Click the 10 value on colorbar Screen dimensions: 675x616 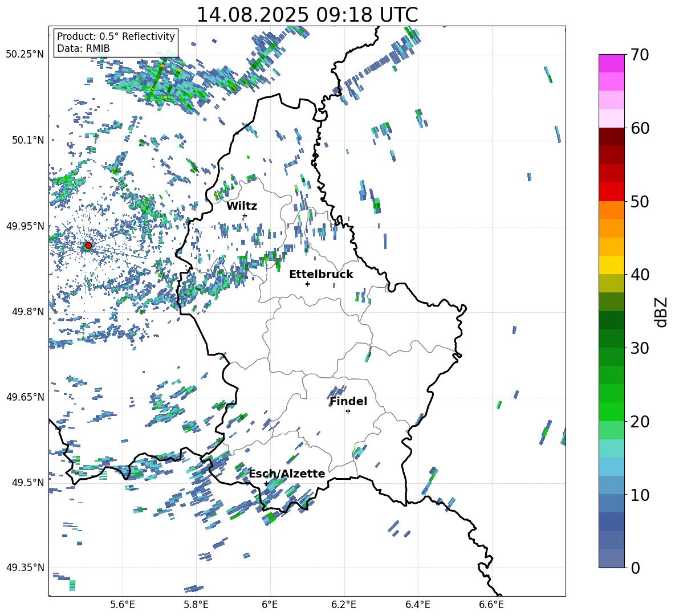[639, 495]
